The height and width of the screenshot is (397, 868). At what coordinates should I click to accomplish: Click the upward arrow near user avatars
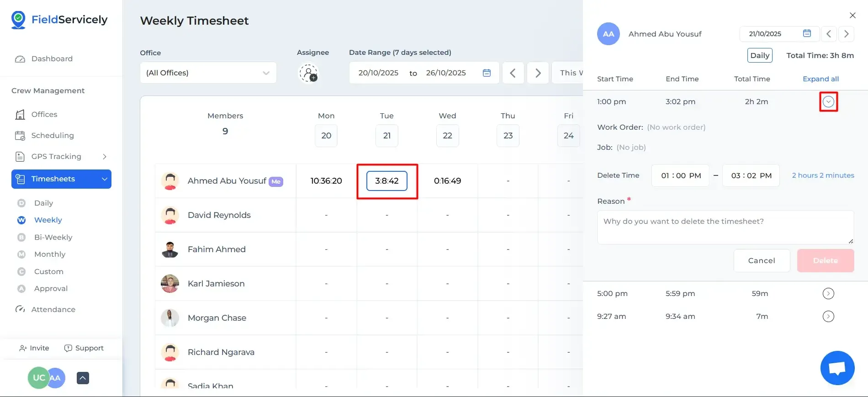83,378
